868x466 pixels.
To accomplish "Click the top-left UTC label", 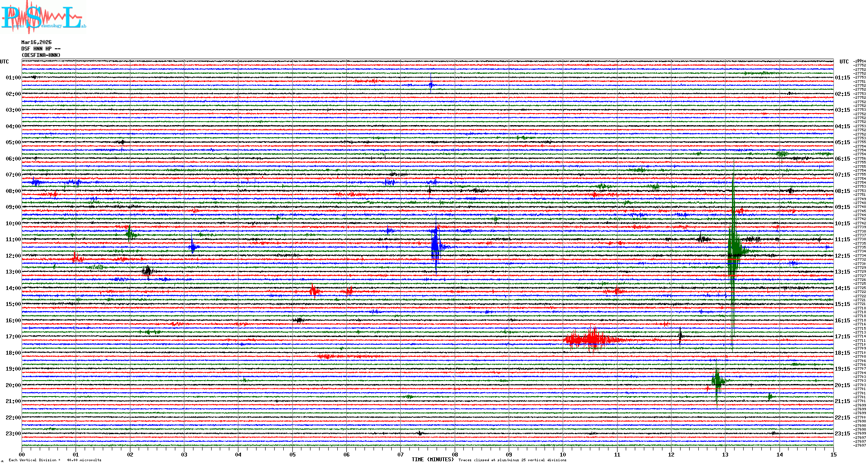I will (x=4, y=62).
